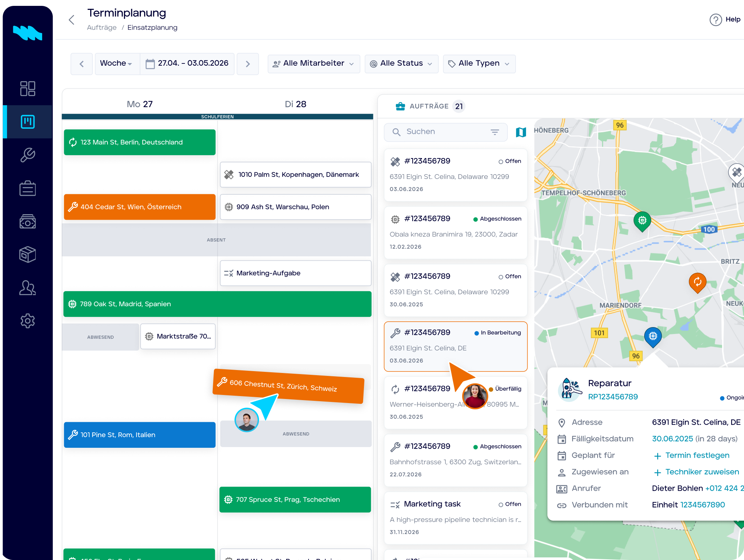Screen dimensions: 744x560
Task: Open the search filter lines icon
Action: pyautogui.click(x=495, y=132)
